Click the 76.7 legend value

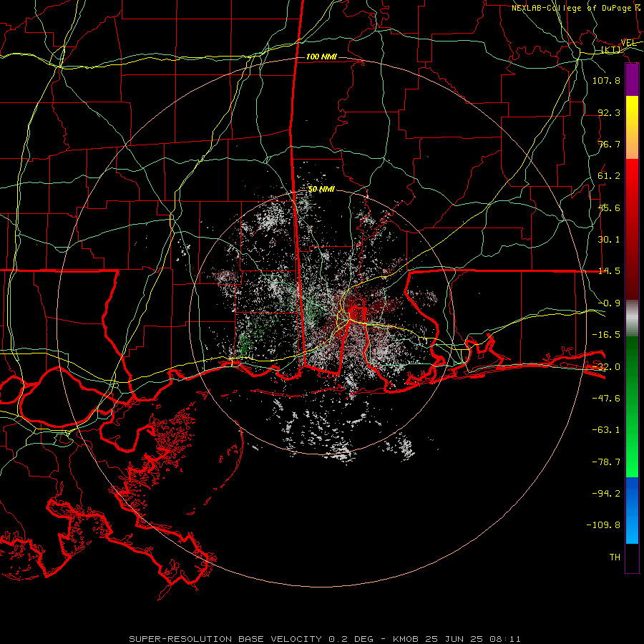[x=609, y=144]
